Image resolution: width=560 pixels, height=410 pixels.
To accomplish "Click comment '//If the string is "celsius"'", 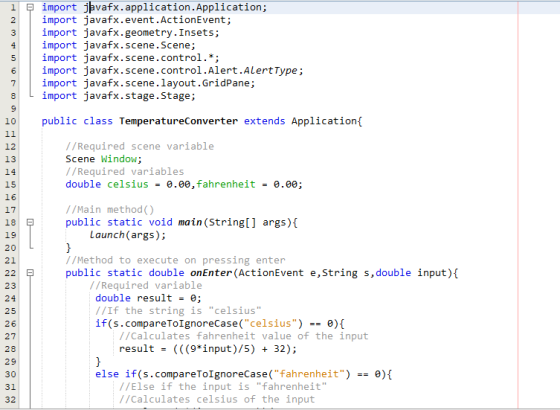I will 178,311.
